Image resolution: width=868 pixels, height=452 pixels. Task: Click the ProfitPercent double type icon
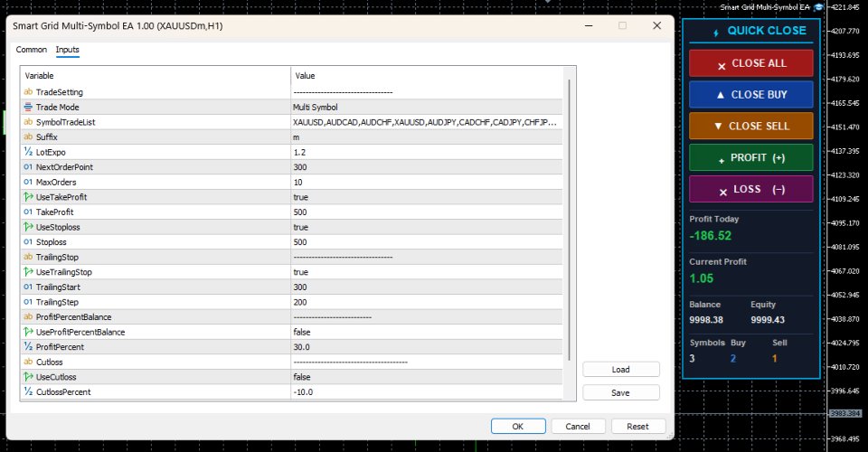tap(28, 347)
